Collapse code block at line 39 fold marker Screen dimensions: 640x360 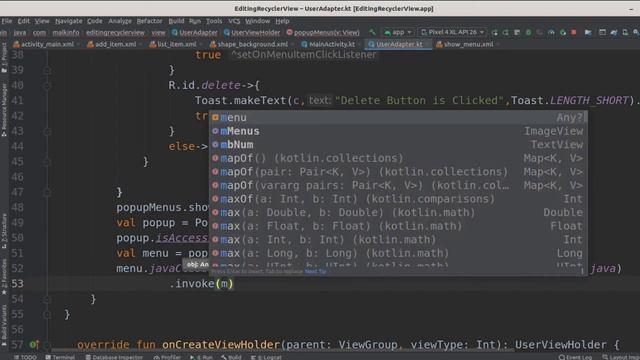click(x=47, y=70)
